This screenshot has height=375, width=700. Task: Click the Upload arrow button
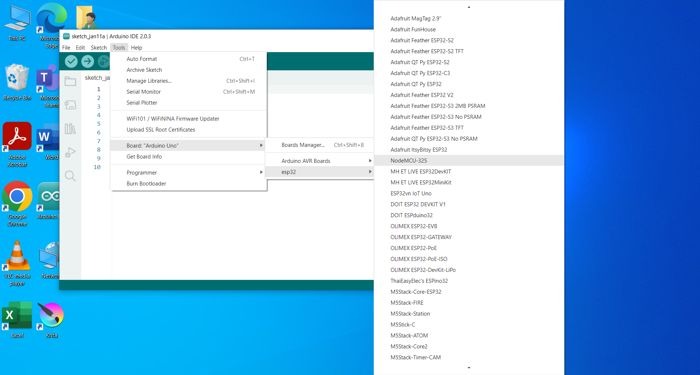[88, 62]
